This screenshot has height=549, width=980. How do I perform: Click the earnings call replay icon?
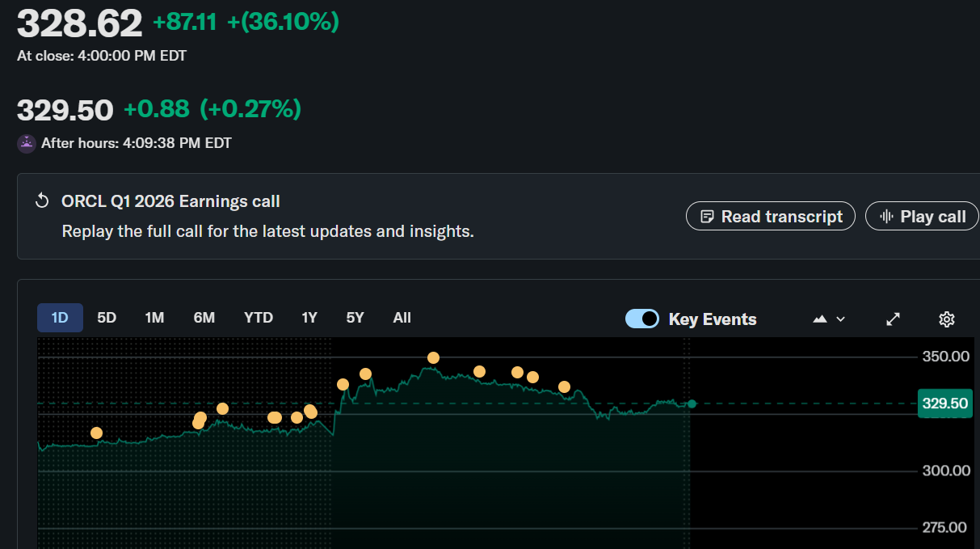click(x=42, y=201)
